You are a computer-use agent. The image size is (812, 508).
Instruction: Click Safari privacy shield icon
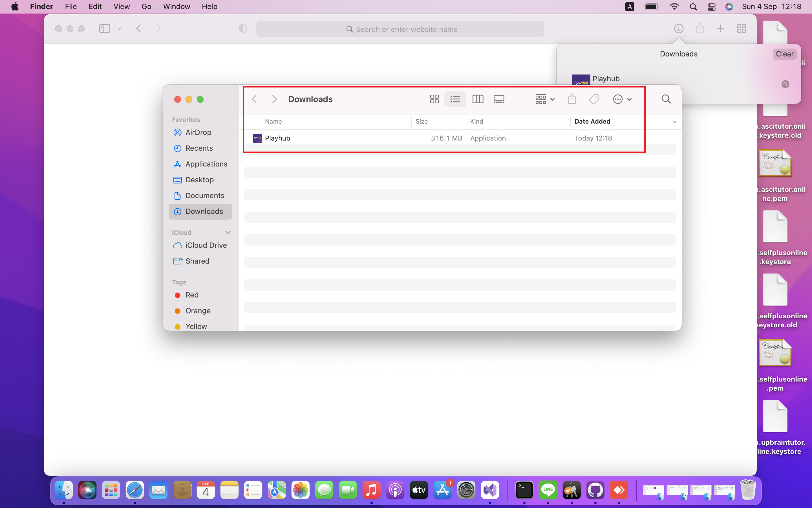tap(243, 29)
